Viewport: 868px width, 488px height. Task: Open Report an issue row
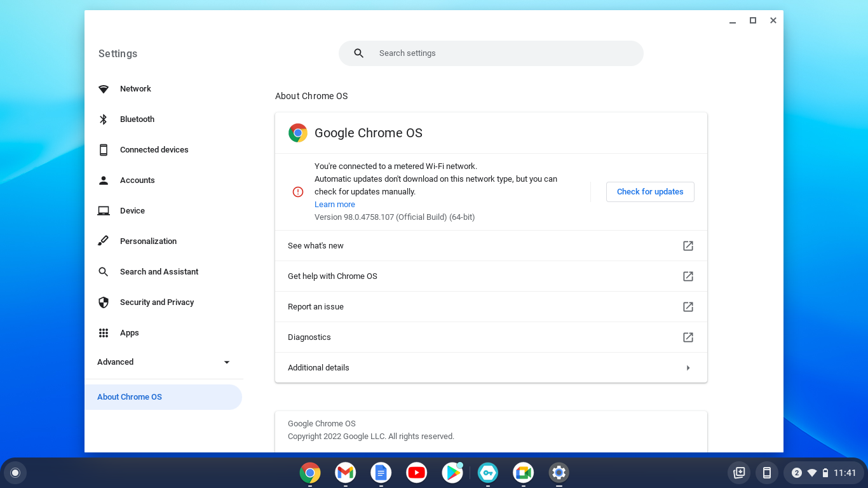pyautogui.click(x=491, y=307)
